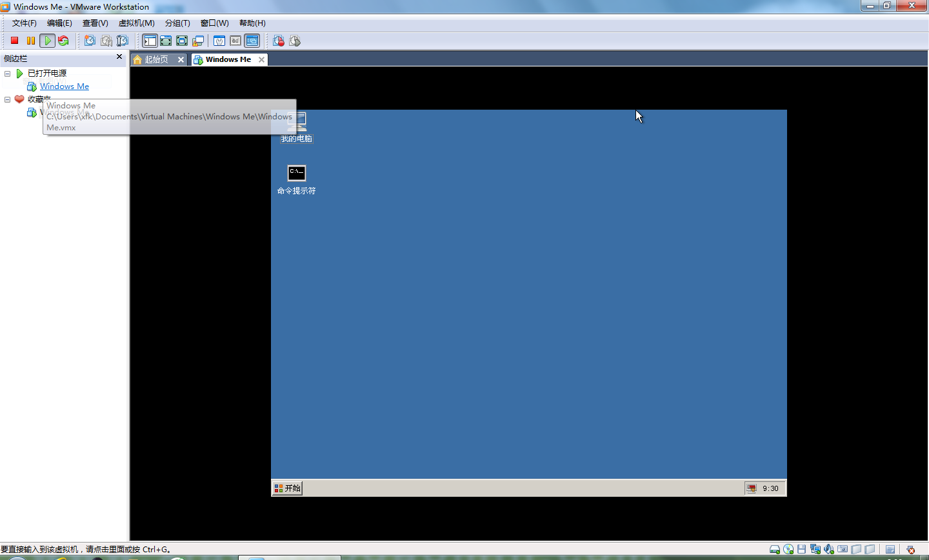Open snapshot manager with the wrench-clock icon
929x560 pixels.
(122, 41)
